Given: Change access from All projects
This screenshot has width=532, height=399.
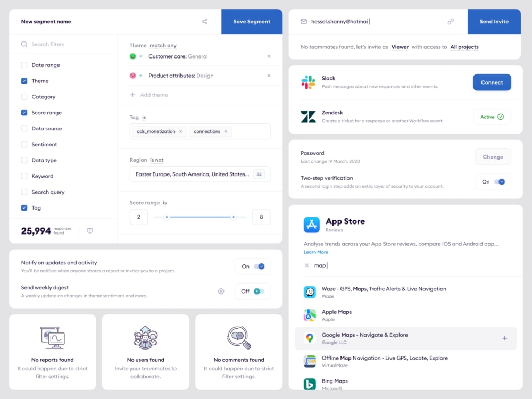Looking at the screenshot, I should [x=464, y=47].
